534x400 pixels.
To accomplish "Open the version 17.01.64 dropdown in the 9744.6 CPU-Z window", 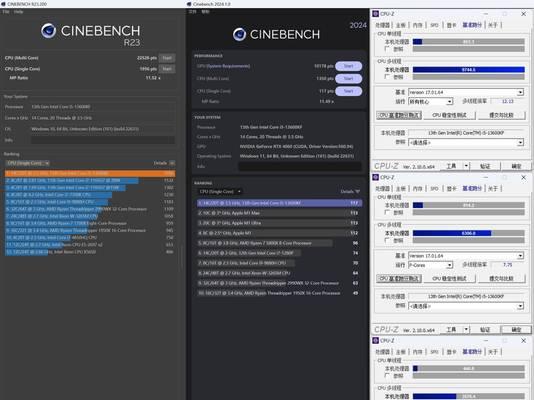I will (466, 92).
